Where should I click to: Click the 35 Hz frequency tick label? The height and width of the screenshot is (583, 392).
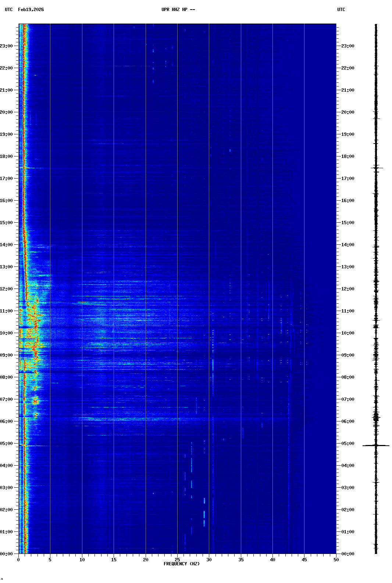pos(241,560)
